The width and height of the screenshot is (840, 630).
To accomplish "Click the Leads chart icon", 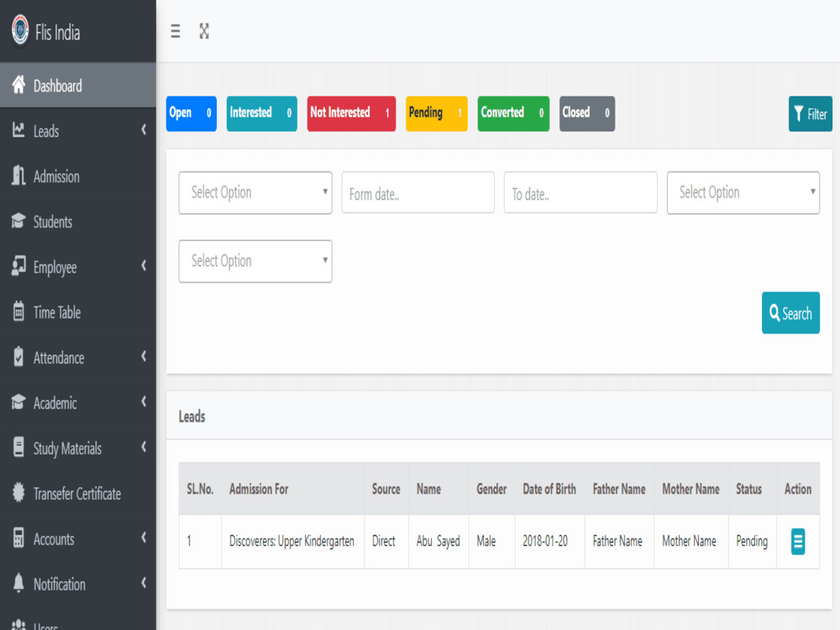I will coord(18,129).
